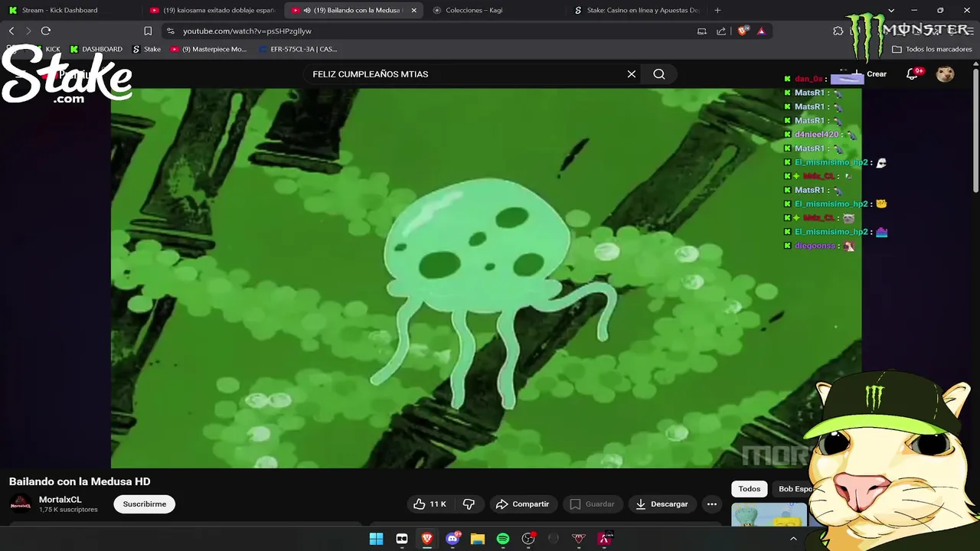Open the Brave Rewards triangle icon

point(761,31)
